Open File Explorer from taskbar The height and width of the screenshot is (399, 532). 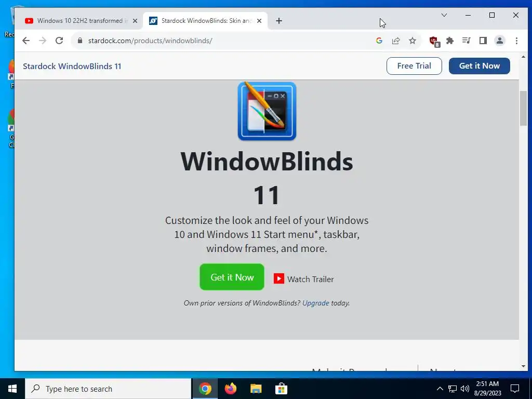pyautogui.click(x=256, y=389)
